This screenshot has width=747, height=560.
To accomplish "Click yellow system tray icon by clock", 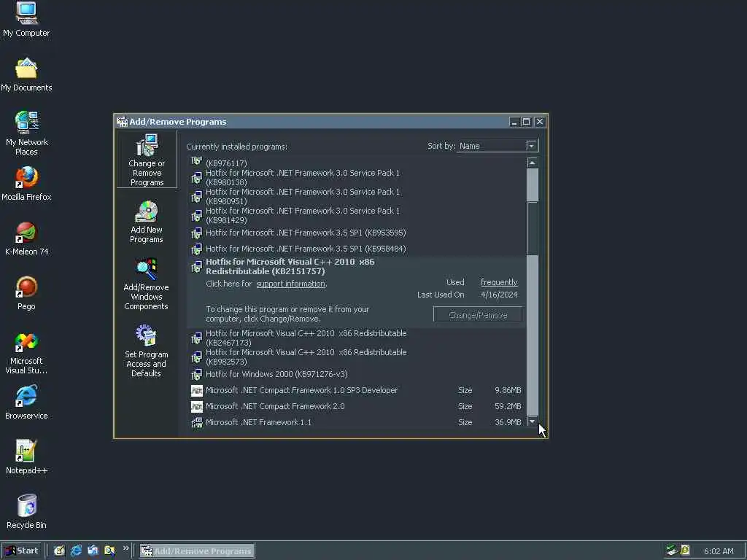I will click(x=685, y=551).
